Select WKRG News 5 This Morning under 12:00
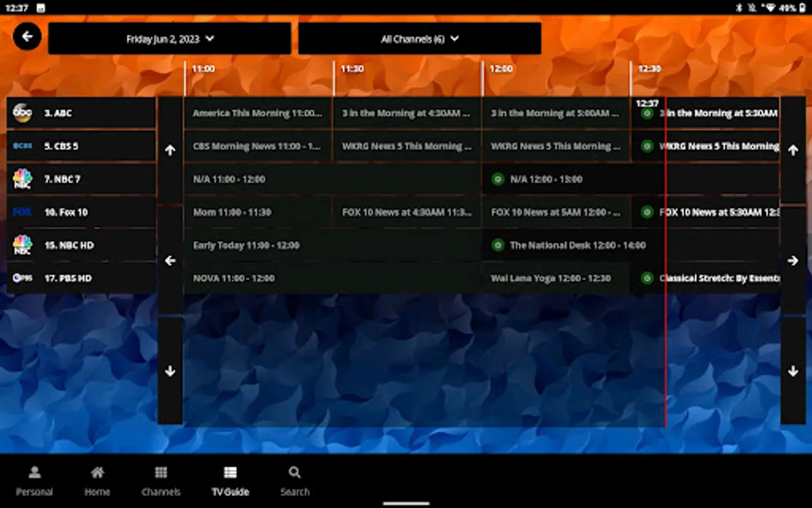The width and height of the screenshot is (812, 508). (x=556, y=146)
